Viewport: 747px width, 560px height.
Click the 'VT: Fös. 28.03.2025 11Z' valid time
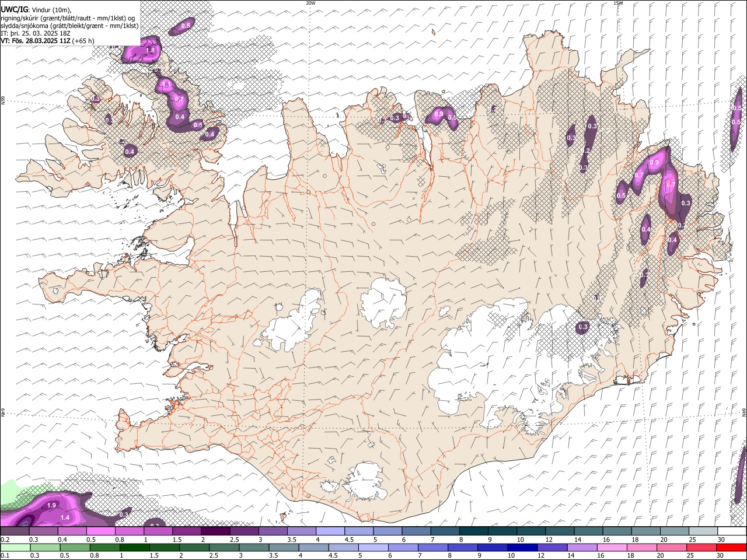click(x=36, y=41)
